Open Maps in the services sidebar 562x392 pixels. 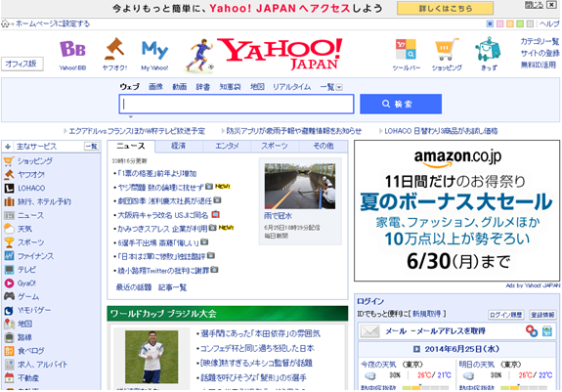24,325
